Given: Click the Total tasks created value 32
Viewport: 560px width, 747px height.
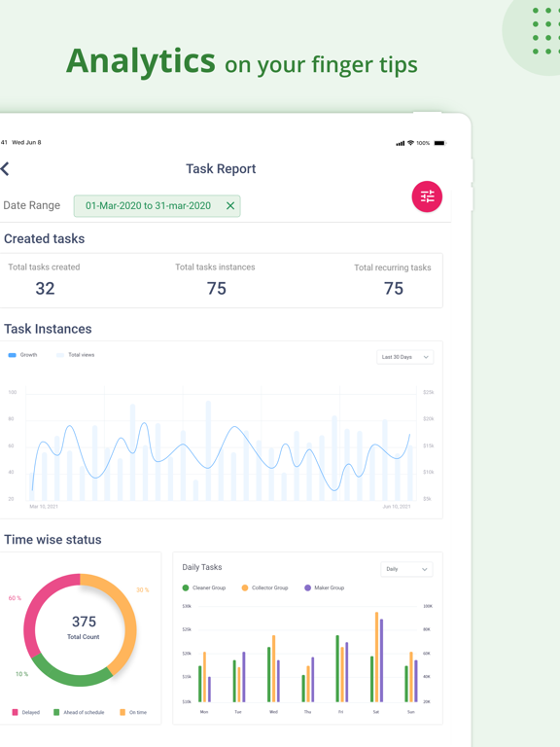Looking at the screenshot, I should pos(45,288).
